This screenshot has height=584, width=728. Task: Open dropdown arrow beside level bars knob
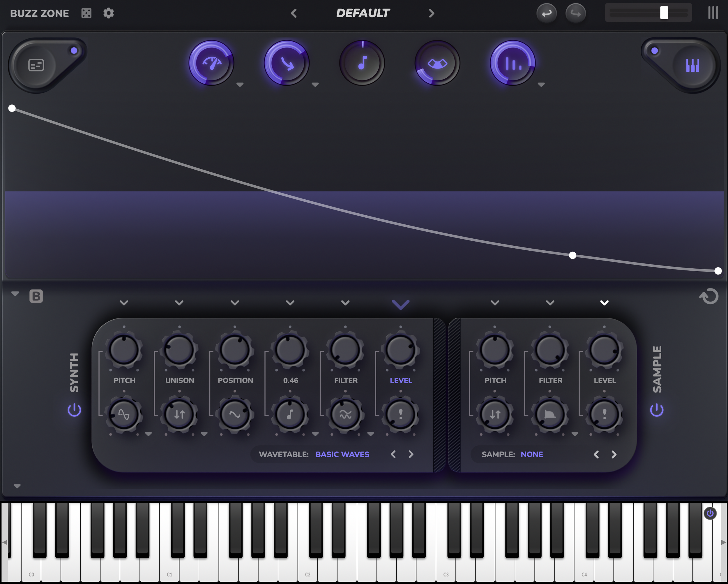pyautogui.click(x=541, y=85)
